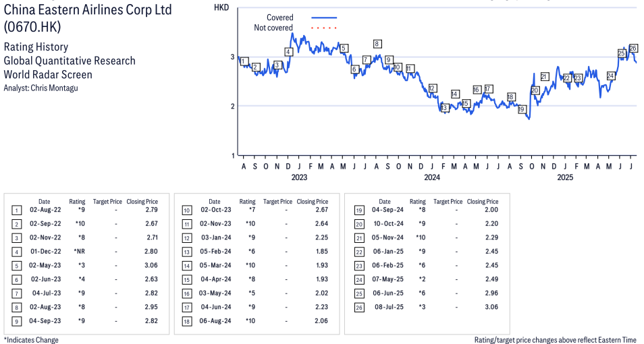The image size is (644, 344).
Task: Click the ticker (0670.HK)
Action: pos(32,27)
